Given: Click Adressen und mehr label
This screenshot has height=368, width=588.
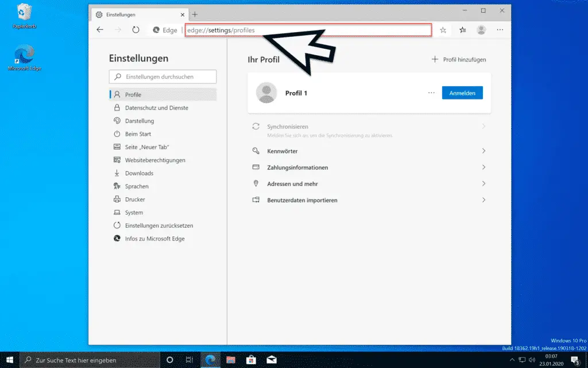Looking at the screenshot, I should pos(292,184).
